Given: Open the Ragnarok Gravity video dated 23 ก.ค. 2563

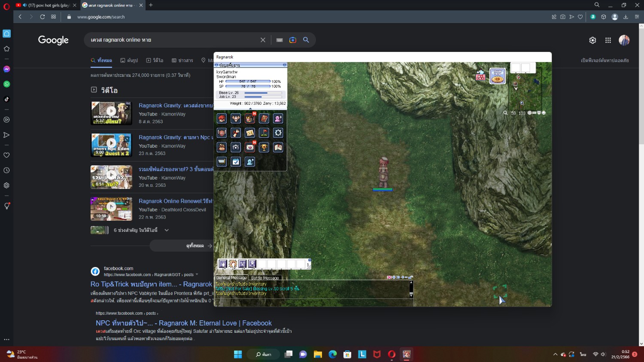Looking at the screenshot, I should (x=176, y=137).
